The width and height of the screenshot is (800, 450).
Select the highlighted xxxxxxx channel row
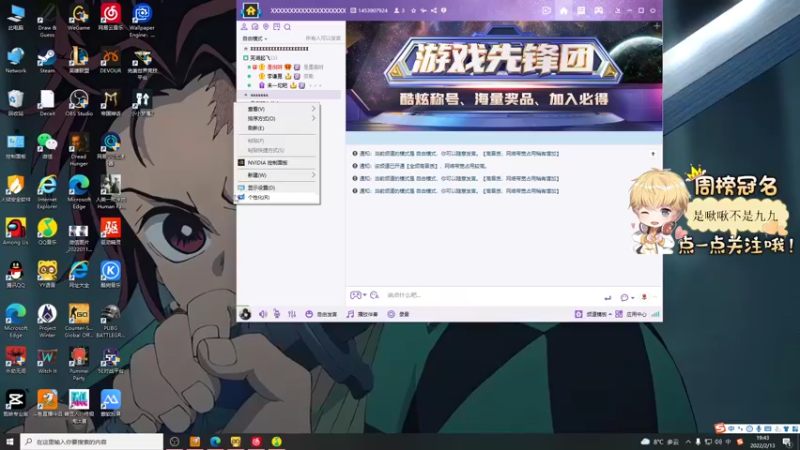(290, 95)
